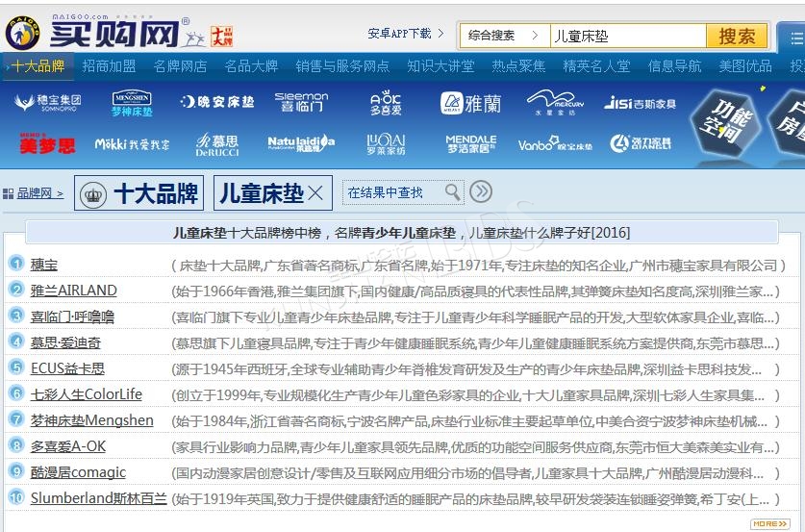Open the 美图优品 nav item
Image resolution: width=805 pixels, height=532 pixels.
click(x=745, y=66)
